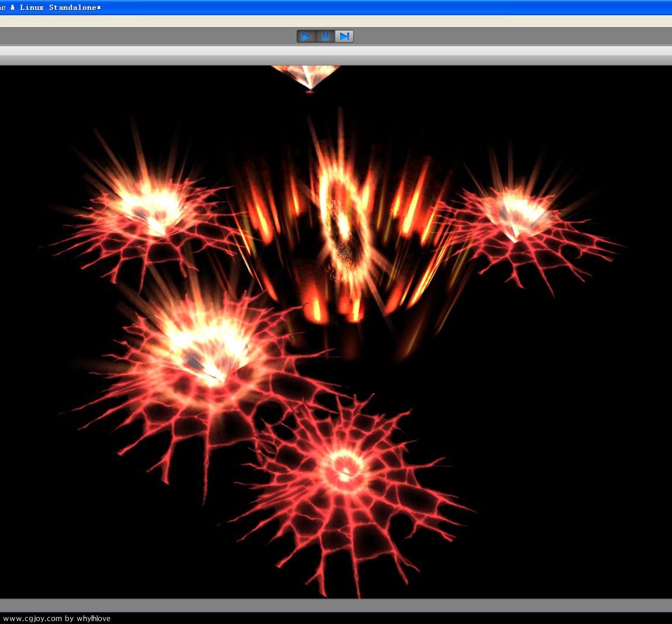Screen dimensions: 672x624
Task: Click the www.cgjoy.com watermark text
Action: pos(33,618)
